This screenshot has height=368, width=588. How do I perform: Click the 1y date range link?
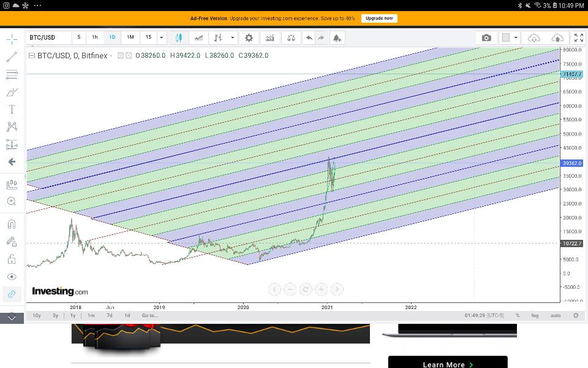point(73,315)
